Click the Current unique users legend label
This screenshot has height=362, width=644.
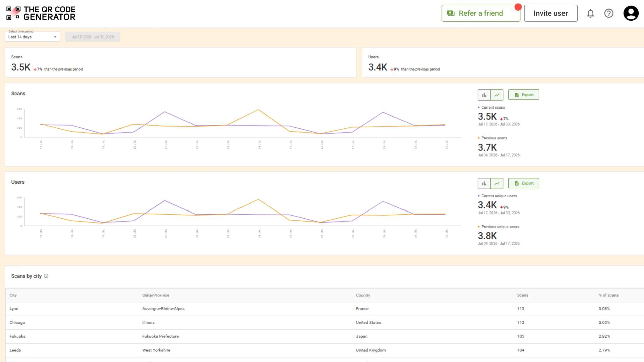point(499,196)
